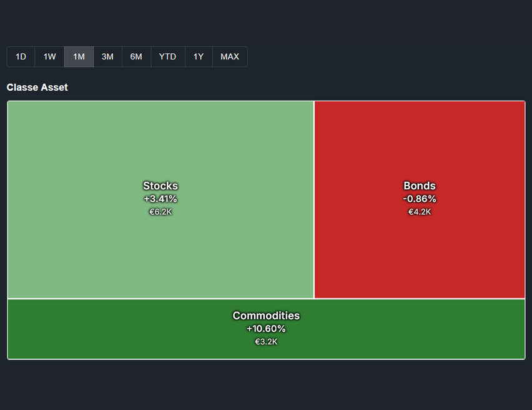Switch to the 1W view
532x410 pixels.
pyautogui.click(x=49, y=56)
